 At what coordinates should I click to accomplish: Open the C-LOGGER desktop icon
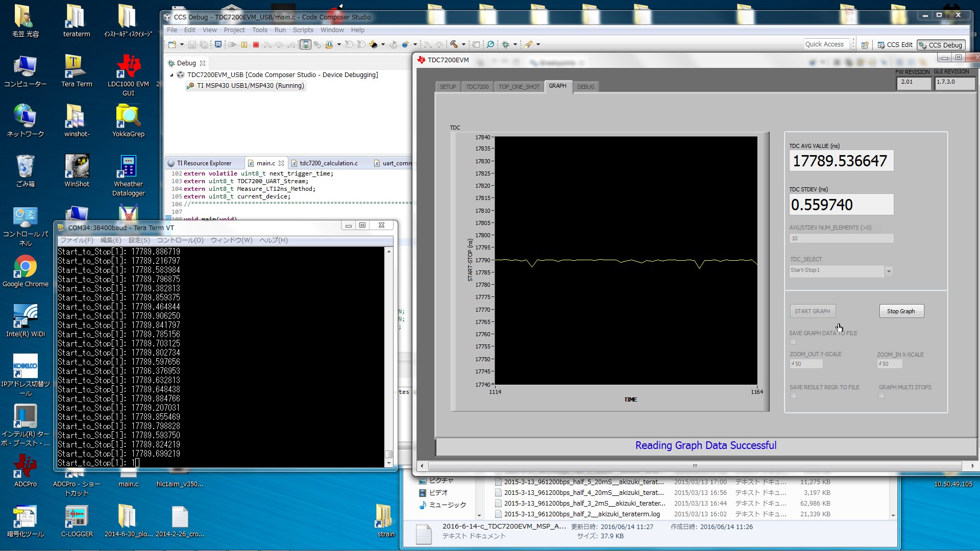coord(77,521)
